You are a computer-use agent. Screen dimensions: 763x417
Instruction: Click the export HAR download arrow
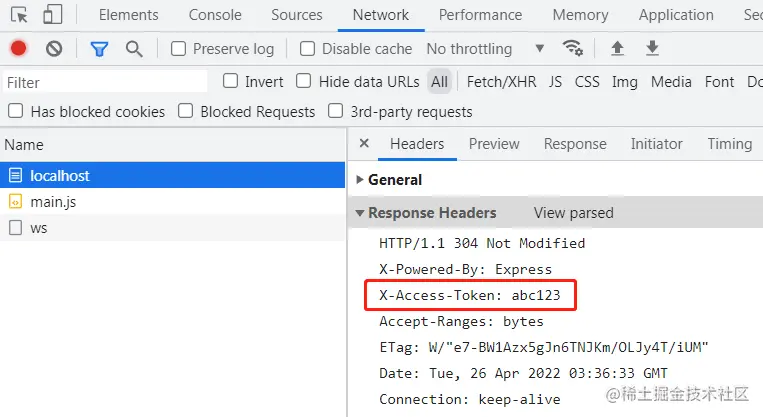652,48
